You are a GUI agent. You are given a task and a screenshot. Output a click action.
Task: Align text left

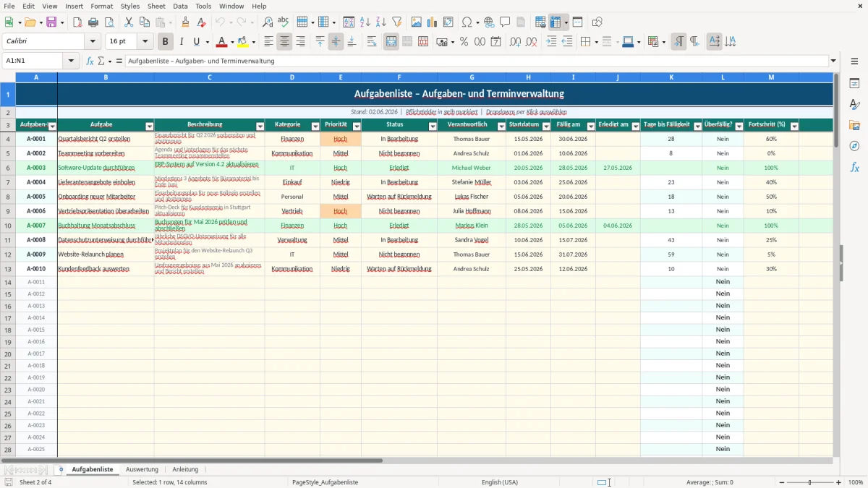[x=269, y=42]
